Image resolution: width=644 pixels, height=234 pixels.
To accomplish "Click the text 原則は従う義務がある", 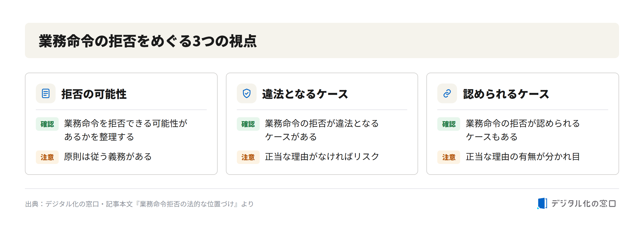I will click(x=108, y=157).
